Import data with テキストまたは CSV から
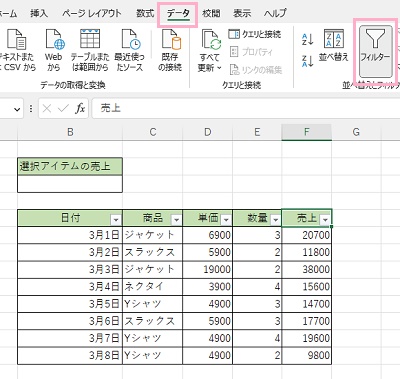 point(17,50)
